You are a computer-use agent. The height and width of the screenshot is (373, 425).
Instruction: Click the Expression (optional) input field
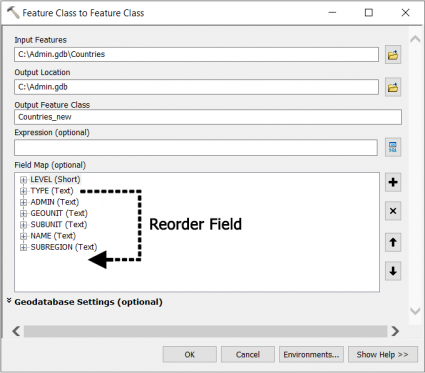coord(196,147)
